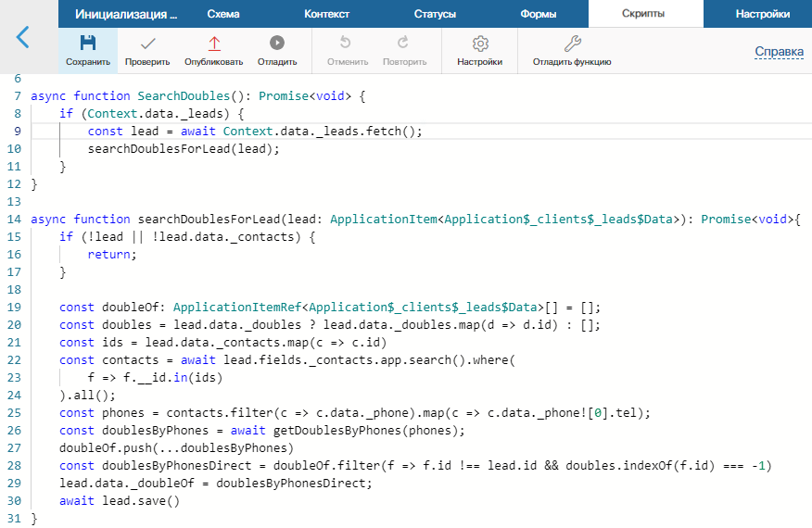The width and height of the screenshot is (812, 528).
Task: Click the closing brace on line 31
Action: pos(34,518)
